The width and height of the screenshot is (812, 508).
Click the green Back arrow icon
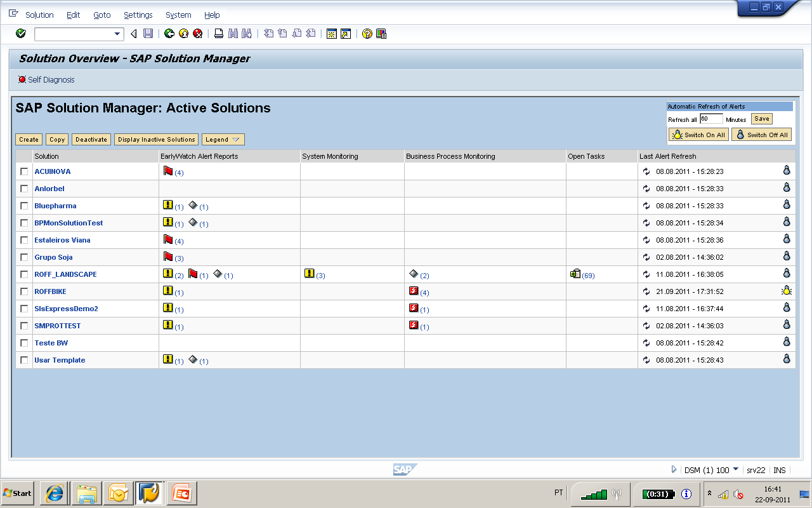(x=169, y=34)
